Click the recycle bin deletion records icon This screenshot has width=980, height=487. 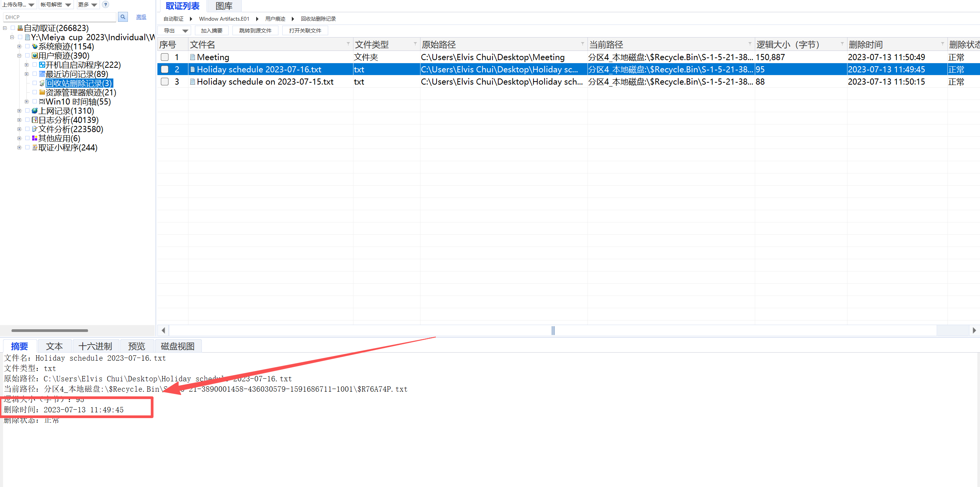pyautogui.click(x=42, y=83)
